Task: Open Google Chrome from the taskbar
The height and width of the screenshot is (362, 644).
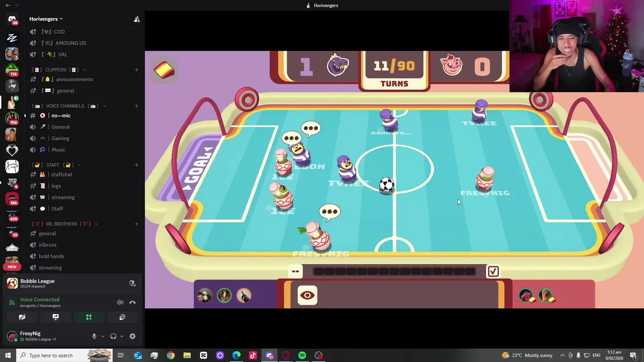Action: pos(171,355)
